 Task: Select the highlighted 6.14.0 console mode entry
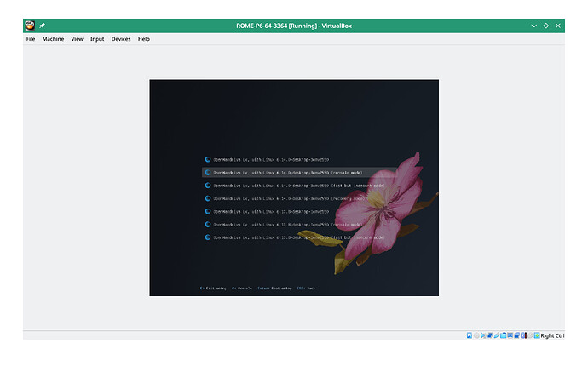click(282, 172)
